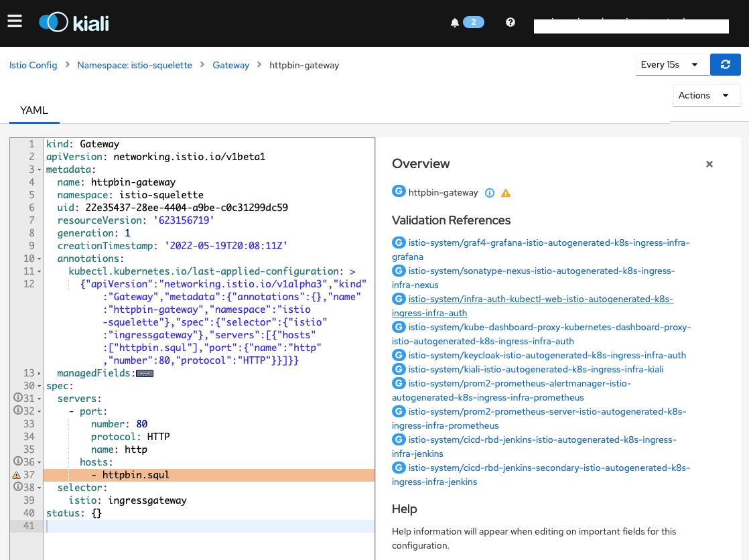749x560 pixels.
Task: Open keycloak ingress gateway link
Action: pyautogui.click(x=547, y=355)
